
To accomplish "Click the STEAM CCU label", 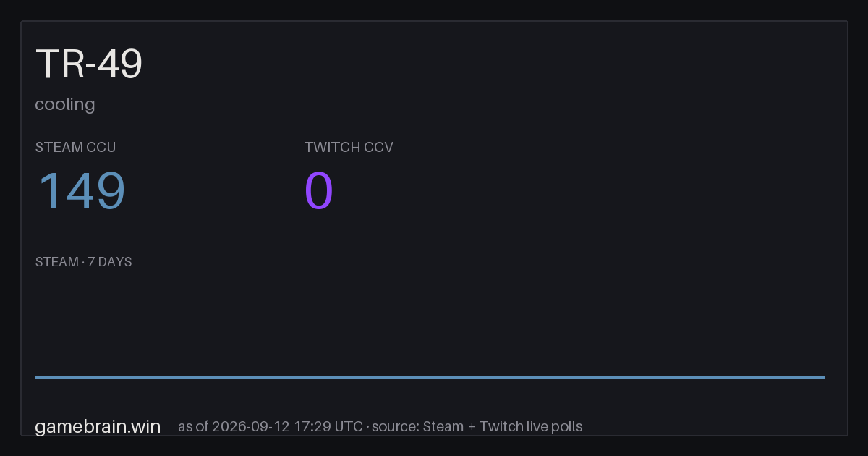I will tap(75, 147).
